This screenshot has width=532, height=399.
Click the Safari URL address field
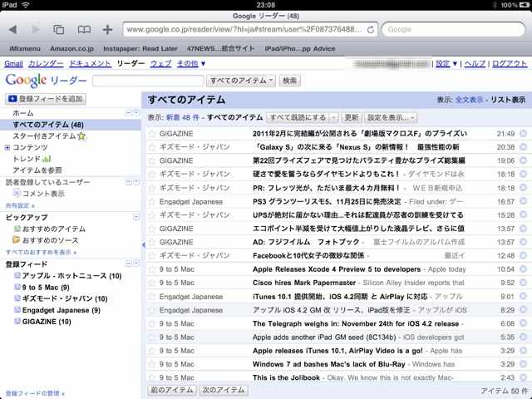[x=251, y=30]
